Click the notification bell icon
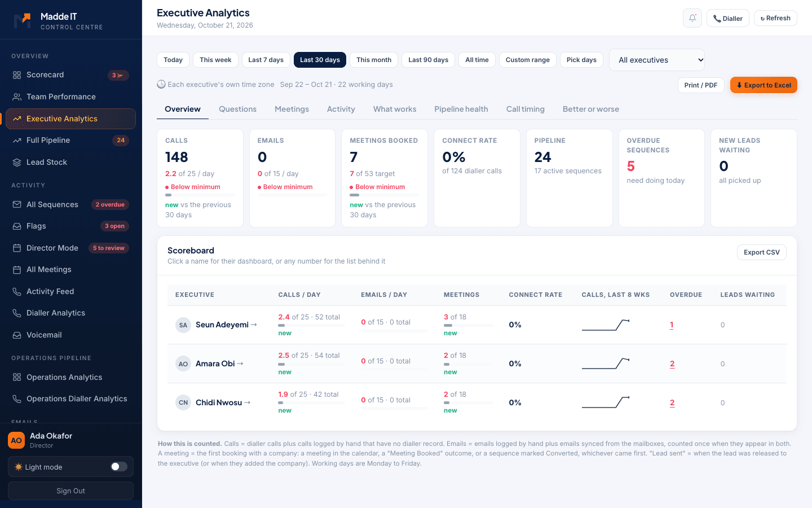Screen dimensions: 812x508 [692, 18]
